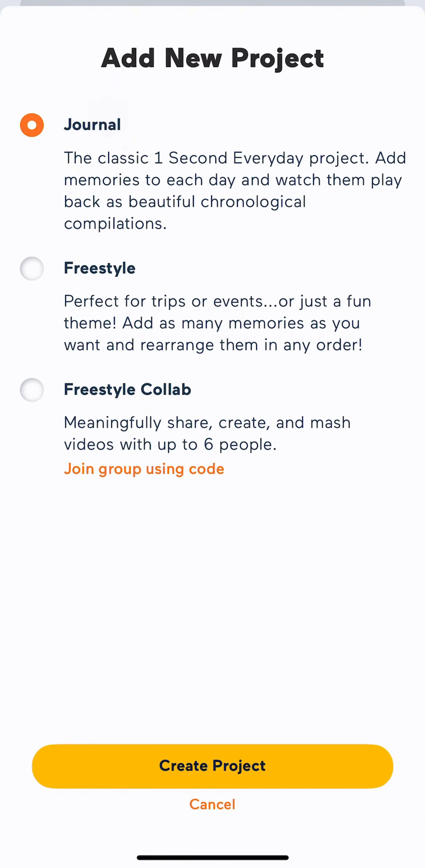
Task: Tap the Journal description paragraph
Action: click(235, 191)
